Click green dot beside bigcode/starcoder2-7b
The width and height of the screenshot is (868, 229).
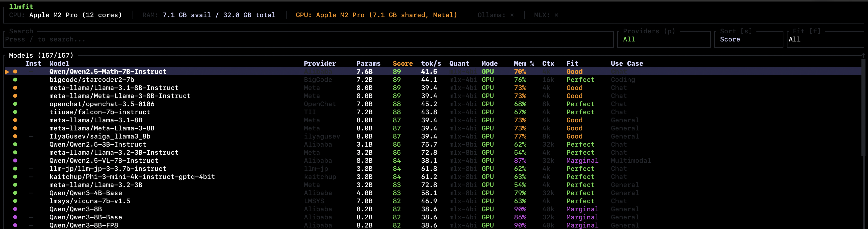15,80
